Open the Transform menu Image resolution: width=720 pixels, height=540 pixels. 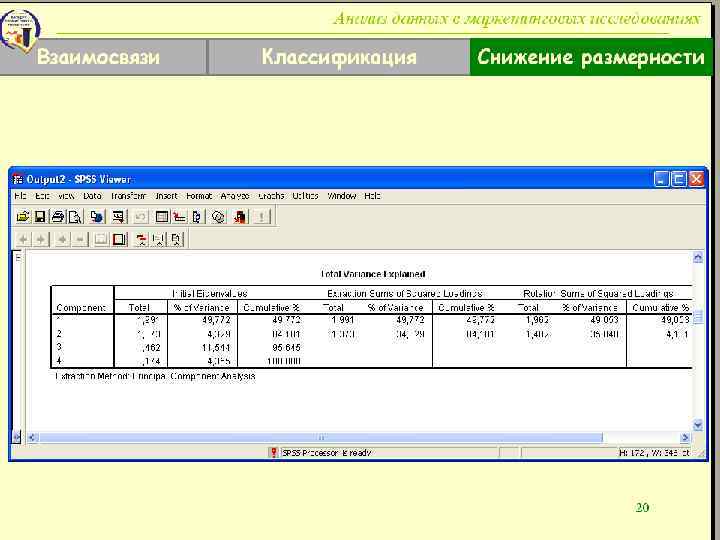(128, 196)
